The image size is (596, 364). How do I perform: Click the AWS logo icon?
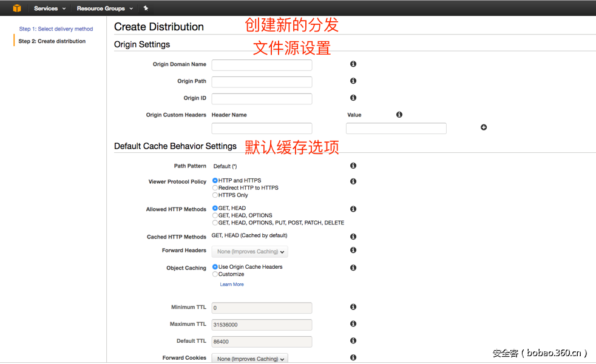tap(16, 8)
